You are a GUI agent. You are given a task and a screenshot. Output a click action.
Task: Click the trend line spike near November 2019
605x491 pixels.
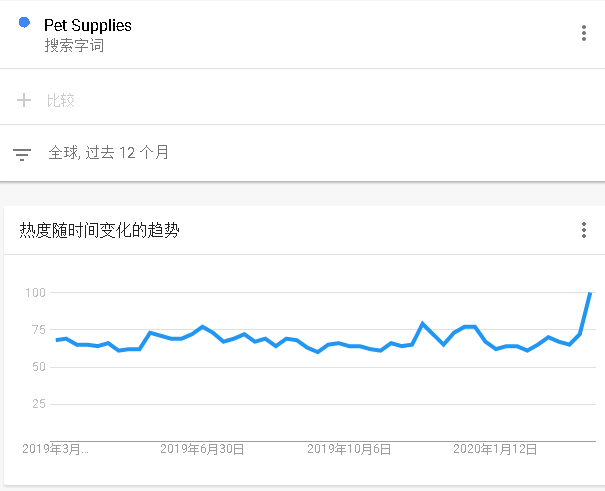(423, 323)
